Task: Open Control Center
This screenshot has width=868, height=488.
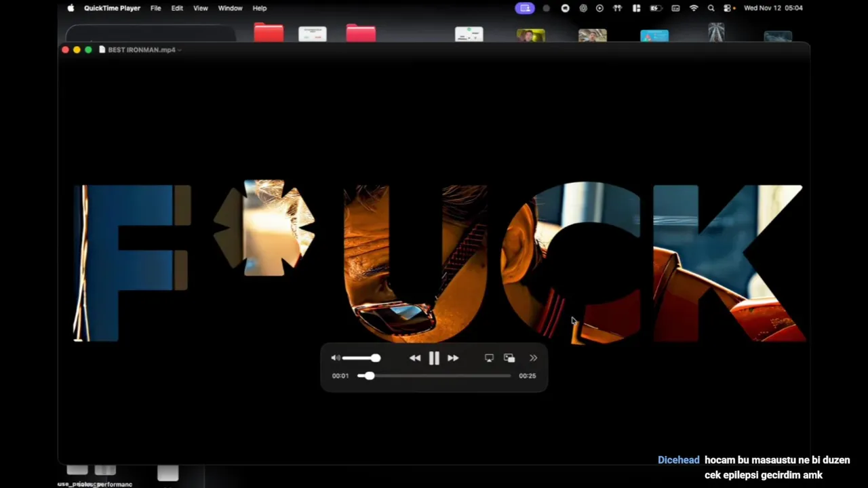Action: [728, 8]
